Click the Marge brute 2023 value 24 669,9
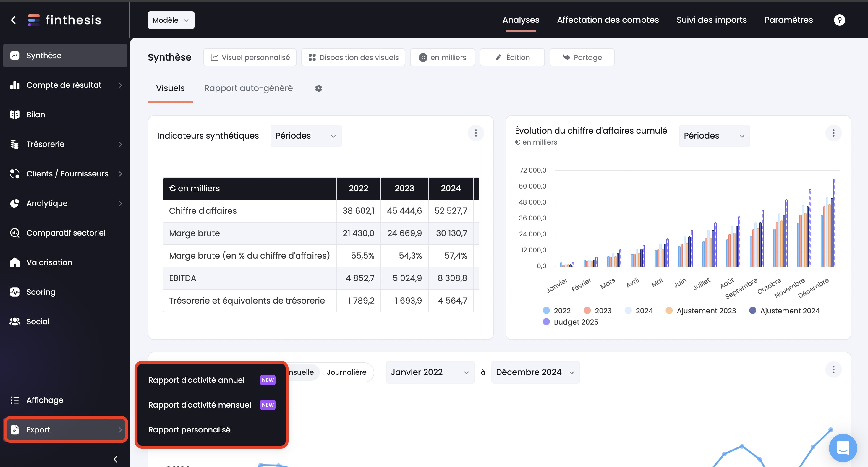The width and height of the screenshot is (868, 467). [x=404, y=233]
